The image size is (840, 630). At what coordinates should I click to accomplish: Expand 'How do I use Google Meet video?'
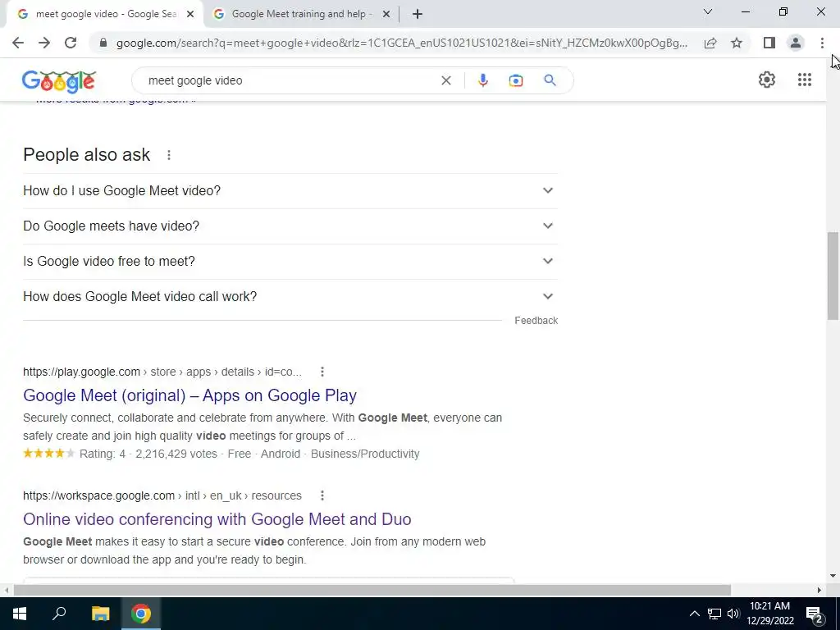point(290,190)
